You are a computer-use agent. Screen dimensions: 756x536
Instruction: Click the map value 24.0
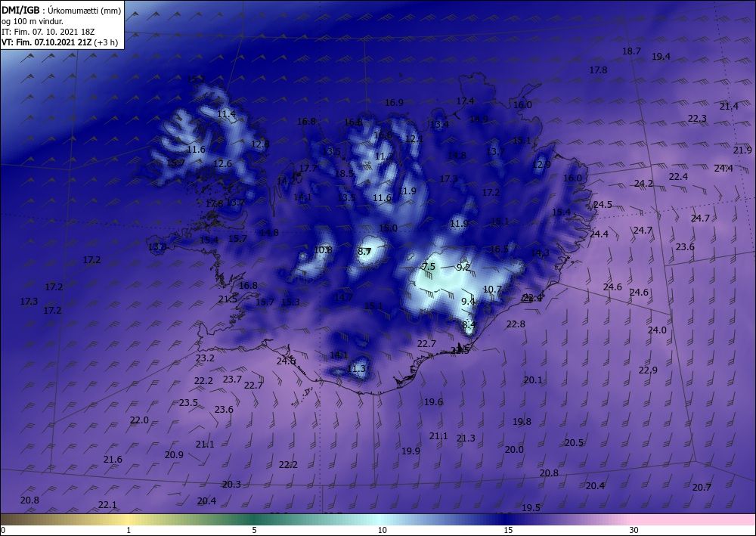click(657, 330)
